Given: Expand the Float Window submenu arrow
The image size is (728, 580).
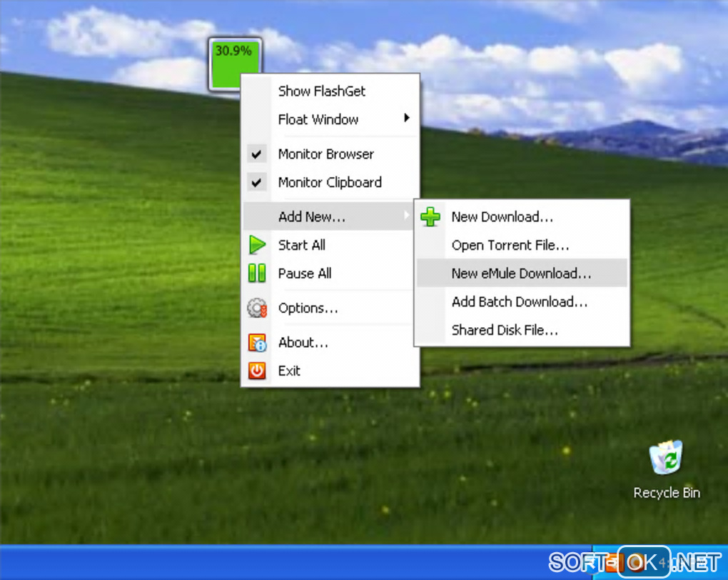Looking at the screenshot, I should pos(407,118).
